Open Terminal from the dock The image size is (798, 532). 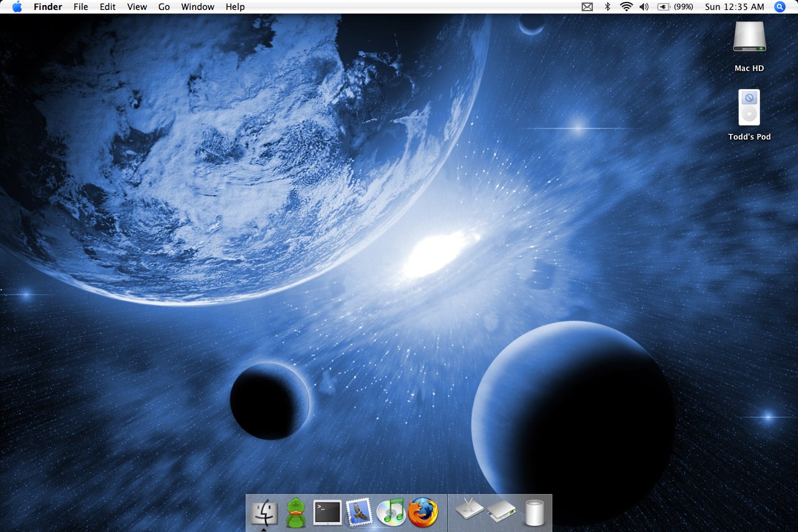tap(327, 512)
